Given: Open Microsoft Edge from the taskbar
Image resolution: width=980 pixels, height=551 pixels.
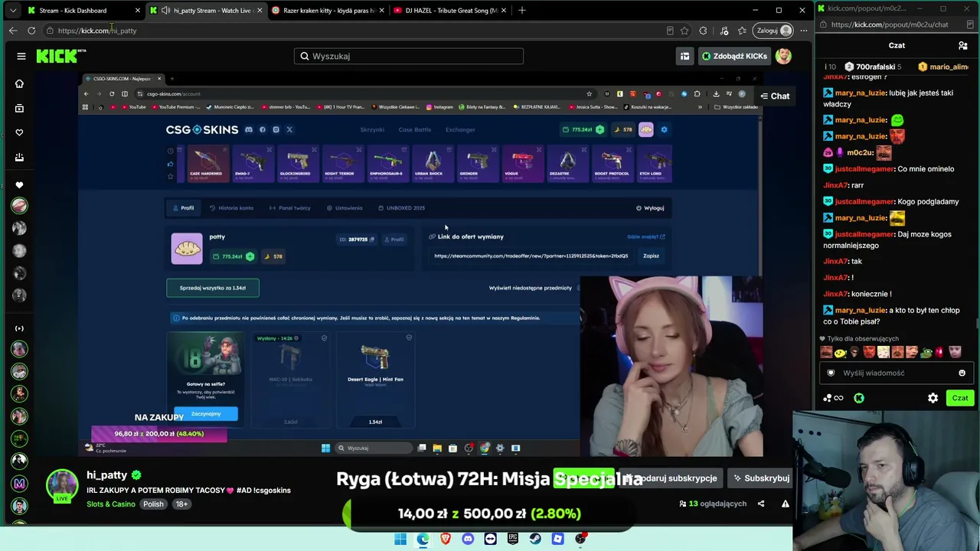Looking at the screenshot, I should pyautogui.click(x=423, y=539).
